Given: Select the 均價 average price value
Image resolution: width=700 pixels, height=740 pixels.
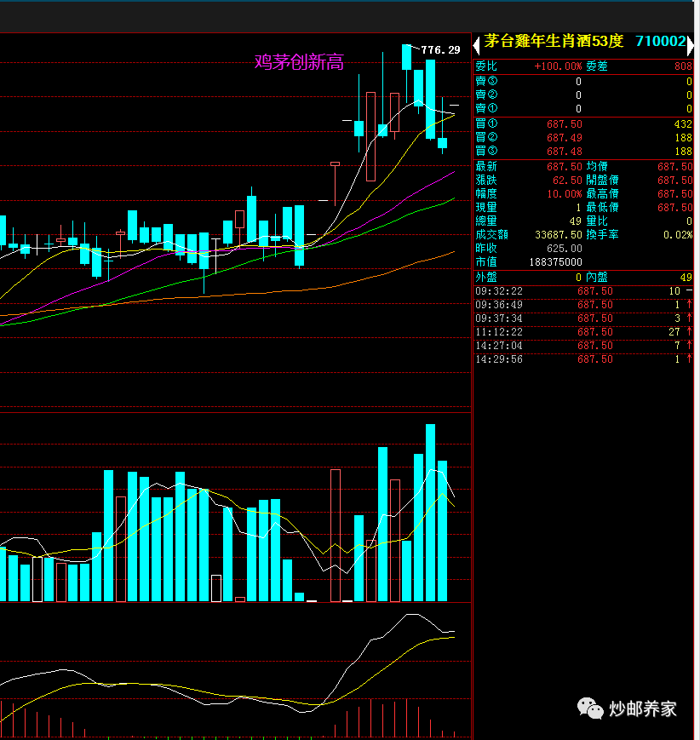Looking at the screenshot, I should pos(675,167).
